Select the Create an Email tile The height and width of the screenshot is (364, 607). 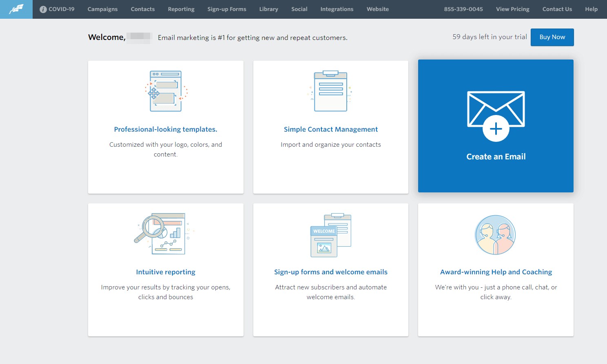pos(495,126)
